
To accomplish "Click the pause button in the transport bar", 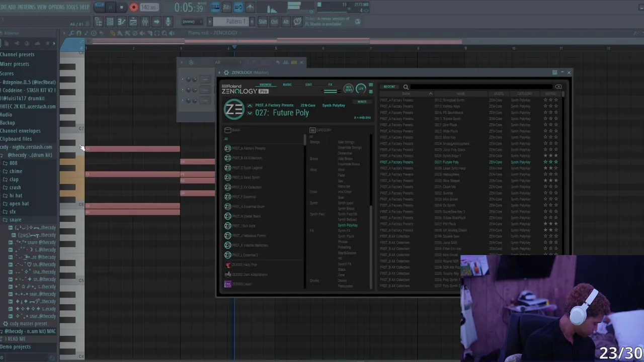I will tap(110, 7).
